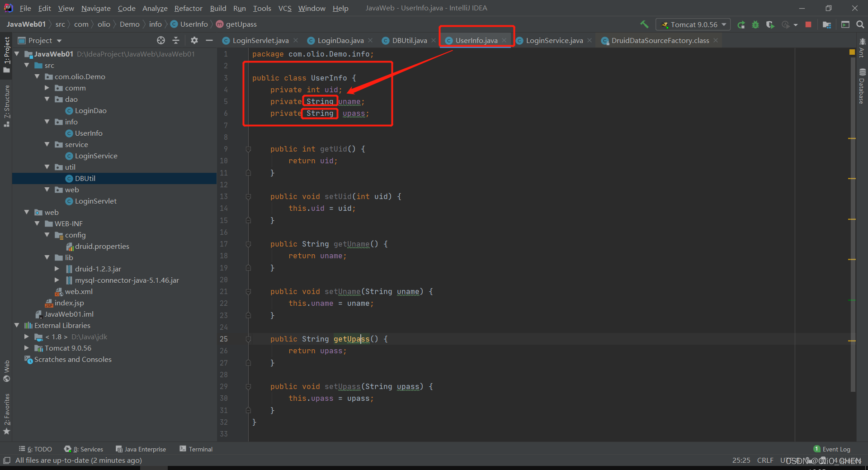Select index.jsp in project tree

(x=69, y=303)
